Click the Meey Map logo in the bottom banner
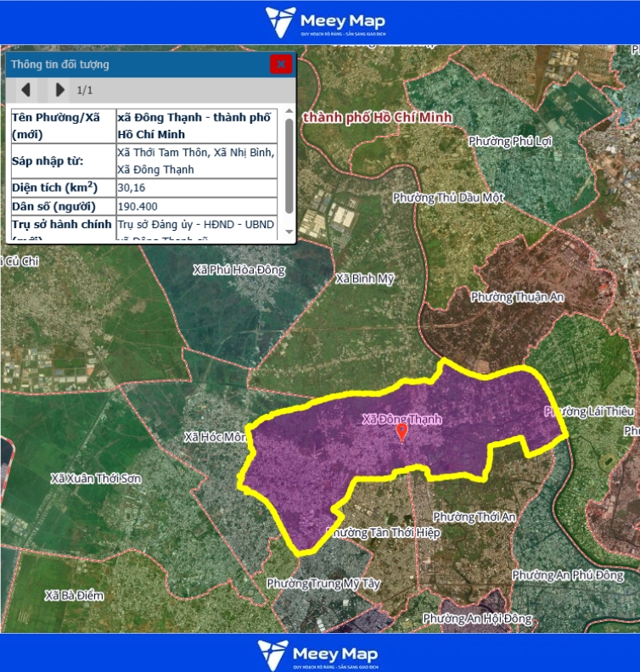The width and height of the screenshot is (640, 672). [x=319, y=654]
